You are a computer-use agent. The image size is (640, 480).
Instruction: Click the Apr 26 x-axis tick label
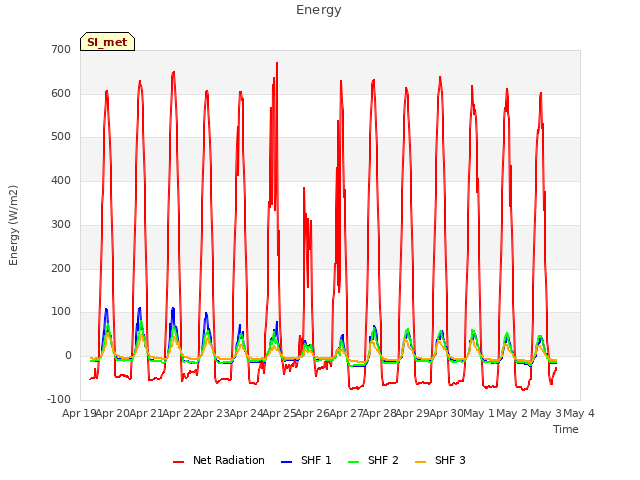(x=312, y=413)
